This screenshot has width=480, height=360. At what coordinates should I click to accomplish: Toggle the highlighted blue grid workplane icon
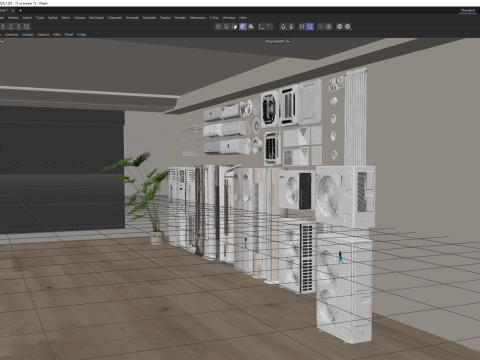pyautogui.click(x=310, y=27)
